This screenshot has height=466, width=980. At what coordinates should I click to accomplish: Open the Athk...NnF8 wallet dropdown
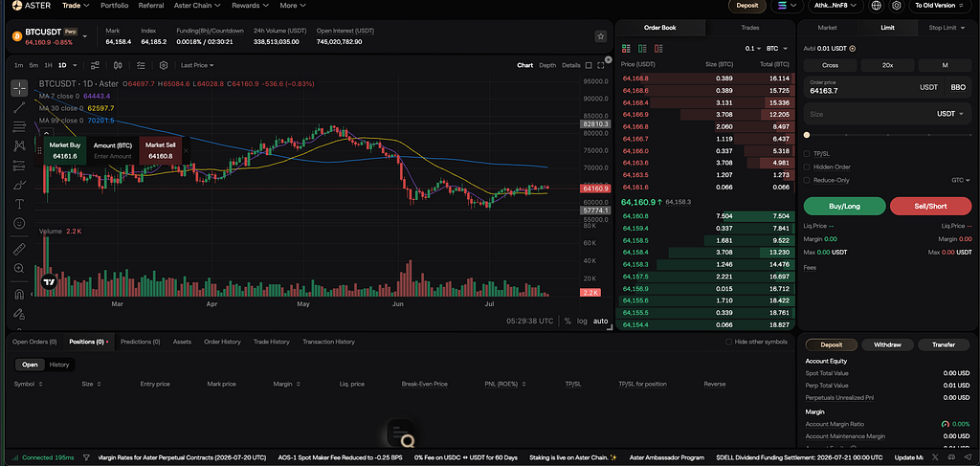835,6
